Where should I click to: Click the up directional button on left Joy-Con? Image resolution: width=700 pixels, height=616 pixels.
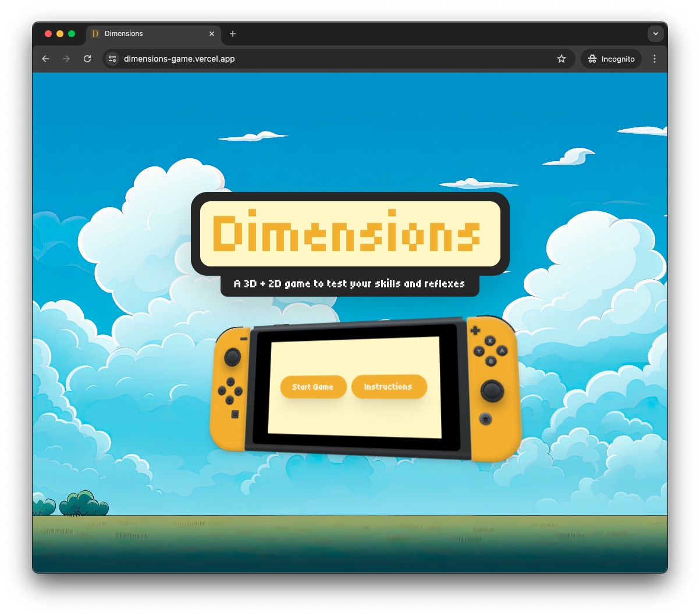(230, 382)
